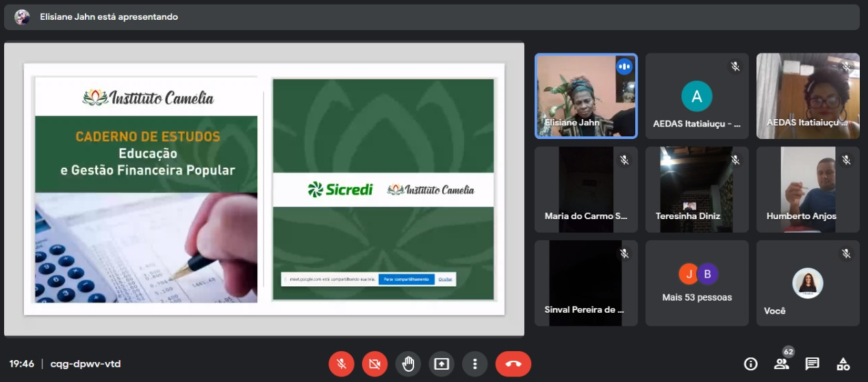
Task: Unmute the microphone in the bottom bar
Action: [341, 364]
